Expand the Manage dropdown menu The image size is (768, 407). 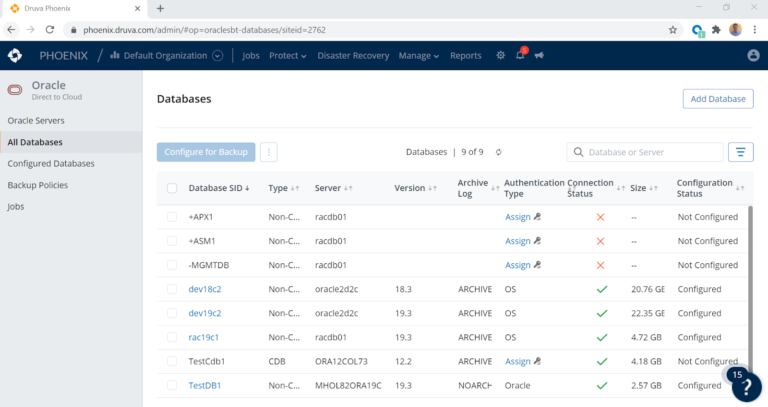pyautogui.click(x=419, y=56)
